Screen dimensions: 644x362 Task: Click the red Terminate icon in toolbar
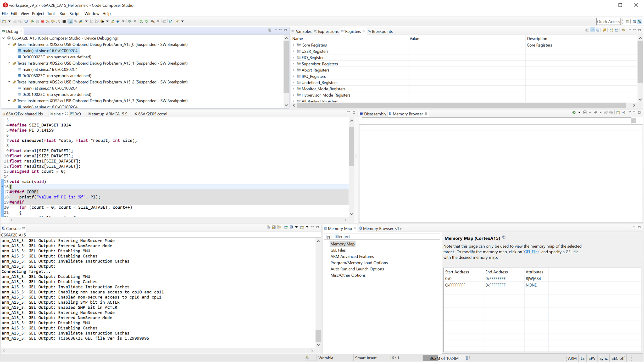pyautogui.click(x=42, y=21)
